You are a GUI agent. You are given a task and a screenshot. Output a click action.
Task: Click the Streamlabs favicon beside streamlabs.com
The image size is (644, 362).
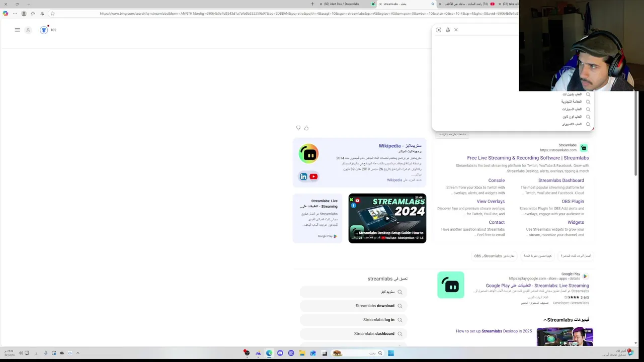pyautogui.click(x=584, y=148)
